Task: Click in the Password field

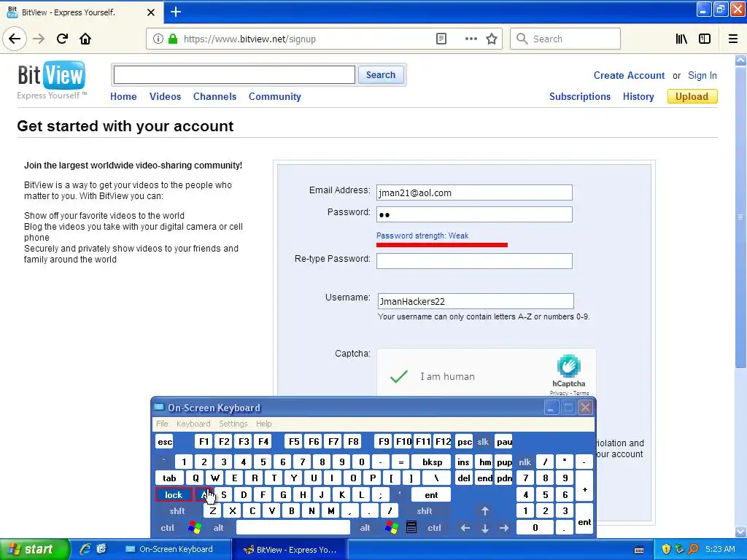Action: tap(474, 214)
